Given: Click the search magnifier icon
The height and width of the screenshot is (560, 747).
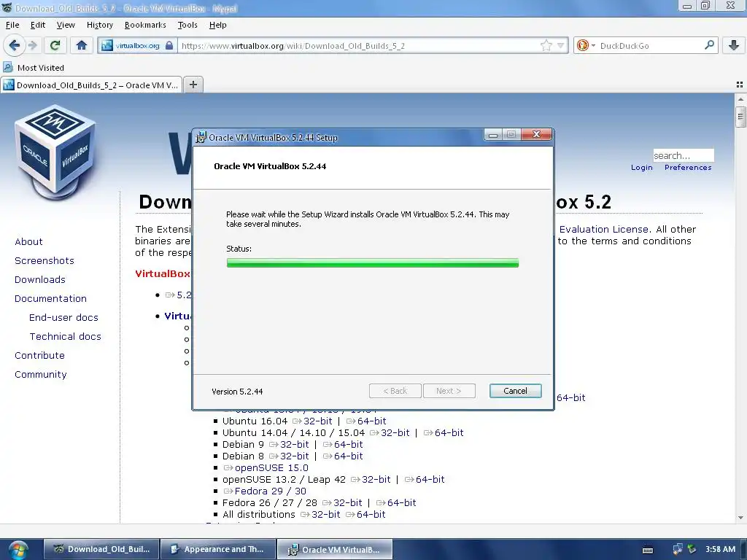Looking at the screenshot, I should click(709, 45).
